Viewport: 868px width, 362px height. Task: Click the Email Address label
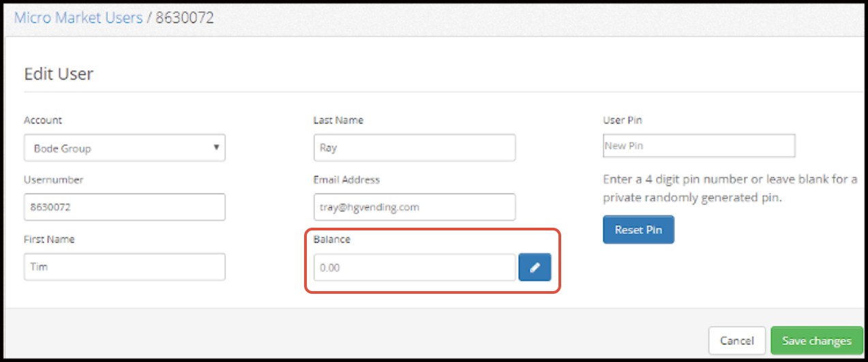pyautogui.click(x=346, y=180)
